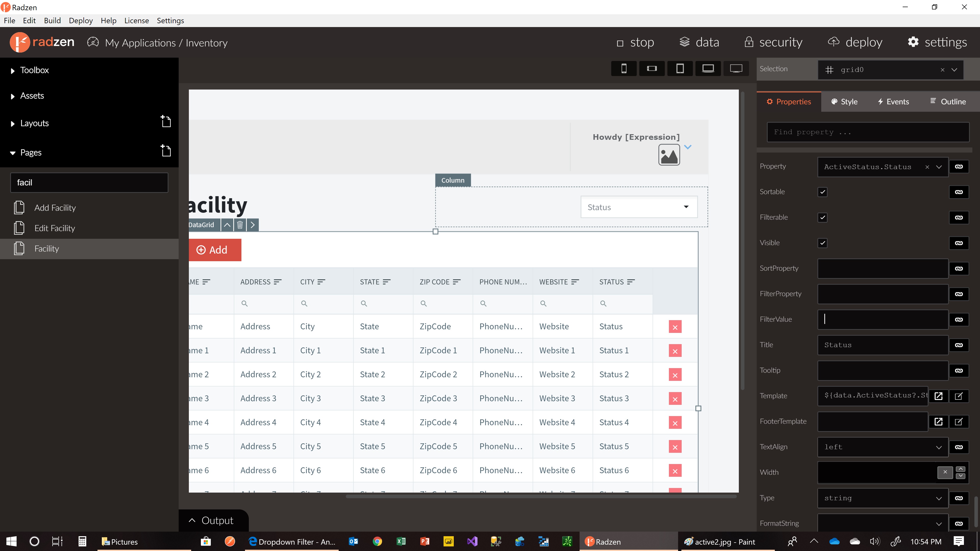The image size is (980, 551).
Task: Uncheck the Sortable checkbox
Action: pos(823,192)
